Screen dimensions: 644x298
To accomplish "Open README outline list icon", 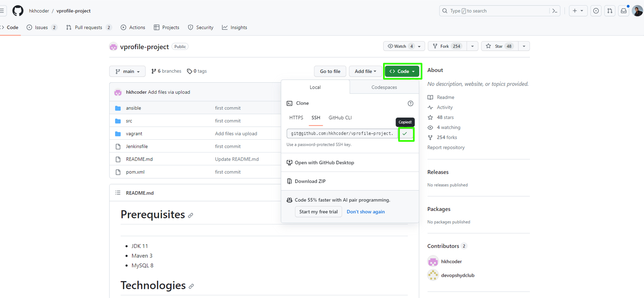I will tap(118, 193).
